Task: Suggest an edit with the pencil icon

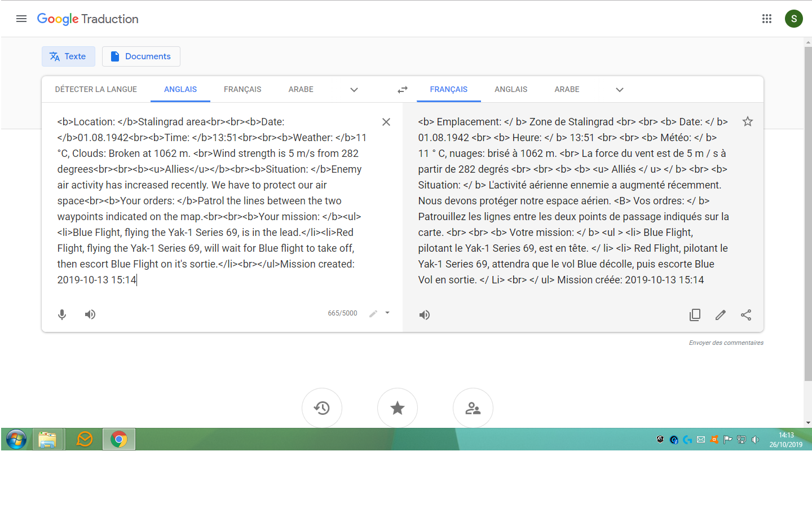Action: (721, 315)
